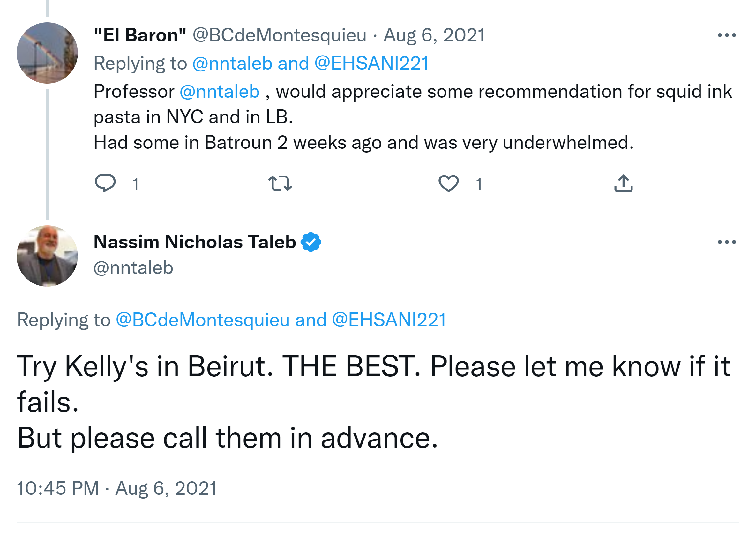Click @EHSANI221 in Taleb's replying-to line
Screen dimensions: 756x534
[x=389, y=320]
